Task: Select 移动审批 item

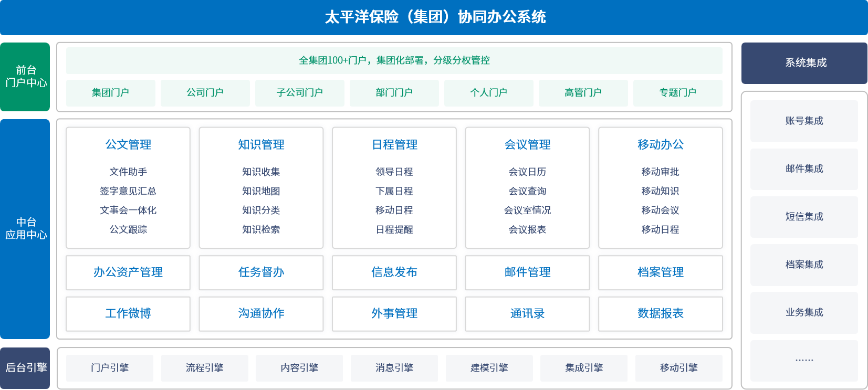Action: (x=661, y=172)
